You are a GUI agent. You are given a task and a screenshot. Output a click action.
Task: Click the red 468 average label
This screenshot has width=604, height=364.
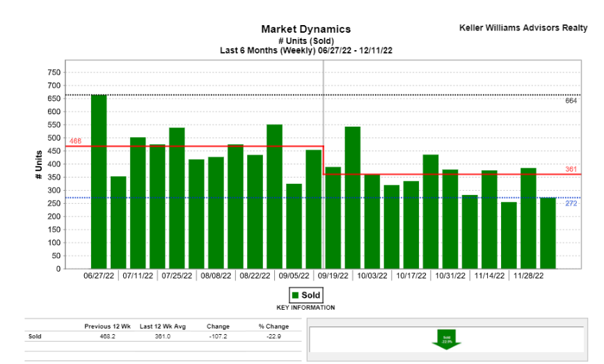point(75,141)
